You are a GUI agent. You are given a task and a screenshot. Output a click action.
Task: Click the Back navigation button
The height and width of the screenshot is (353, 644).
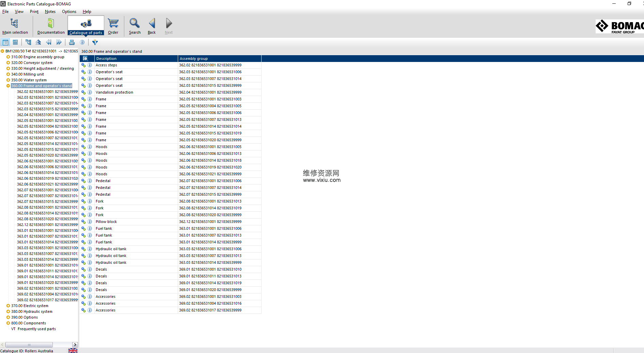click(x=152, y=26)
